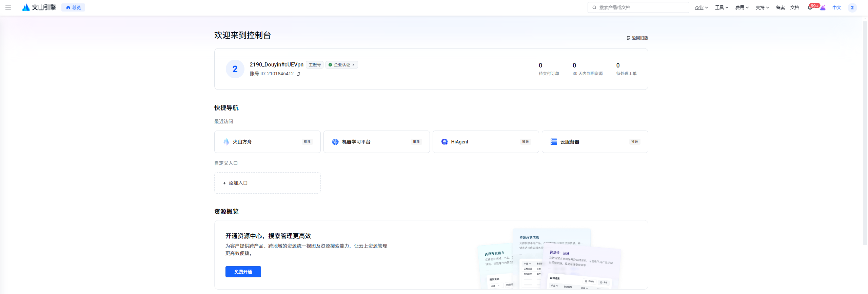
Task: Click the 主账号 tag
Action: point(315,65)
